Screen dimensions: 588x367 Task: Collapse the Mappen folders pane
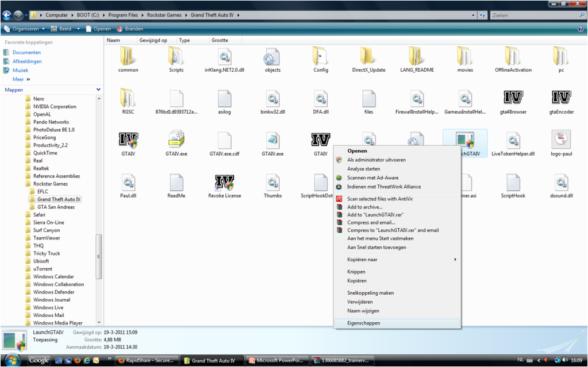click(98, 90)
